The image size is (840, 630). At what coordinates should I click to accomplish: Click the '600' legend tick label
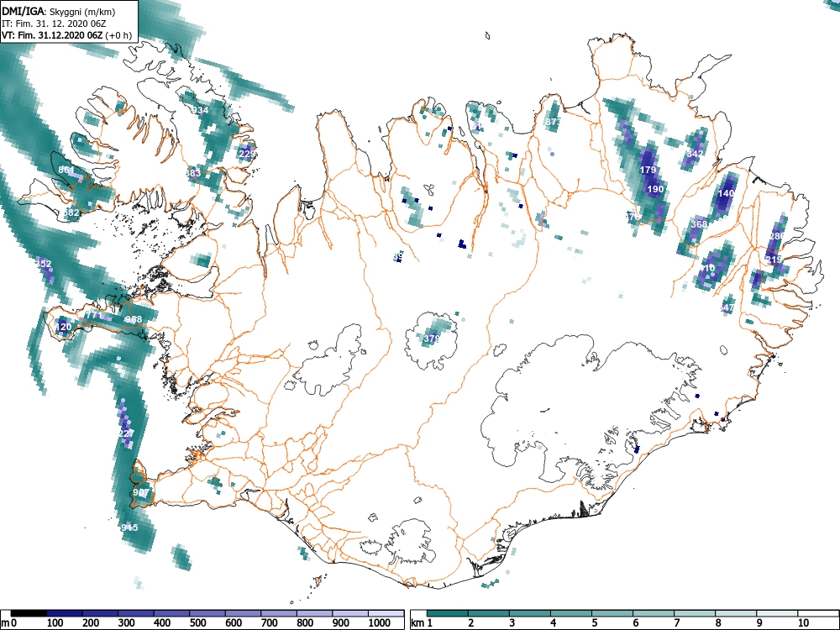pyautogui.click(x=233, y=623)
